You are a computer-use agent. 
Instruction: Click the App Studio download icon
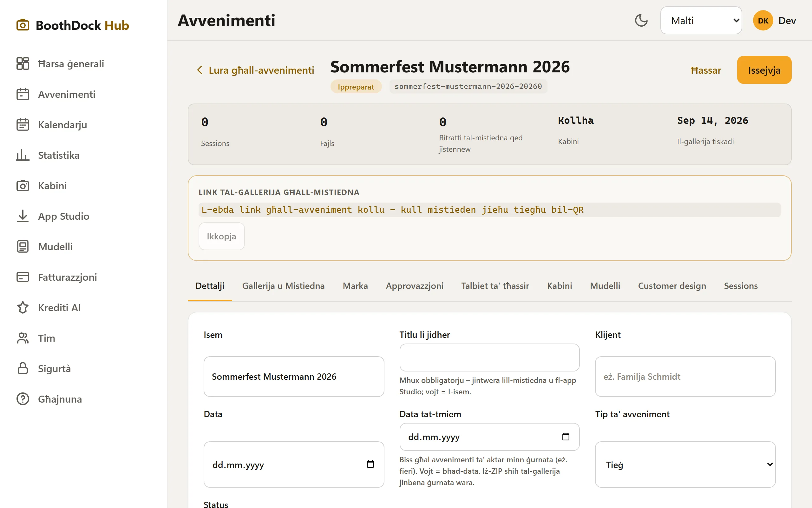(x=23, y=216)
